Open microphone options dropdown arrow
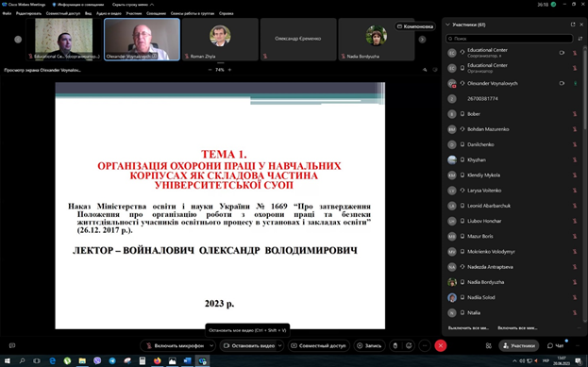 point(211,345)
